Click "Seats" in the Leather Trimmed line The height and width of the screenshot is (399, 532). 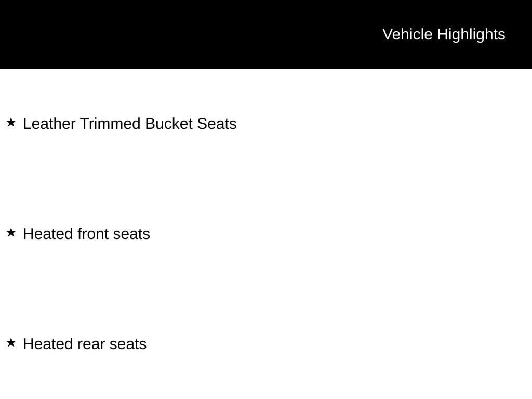point(217,124)
